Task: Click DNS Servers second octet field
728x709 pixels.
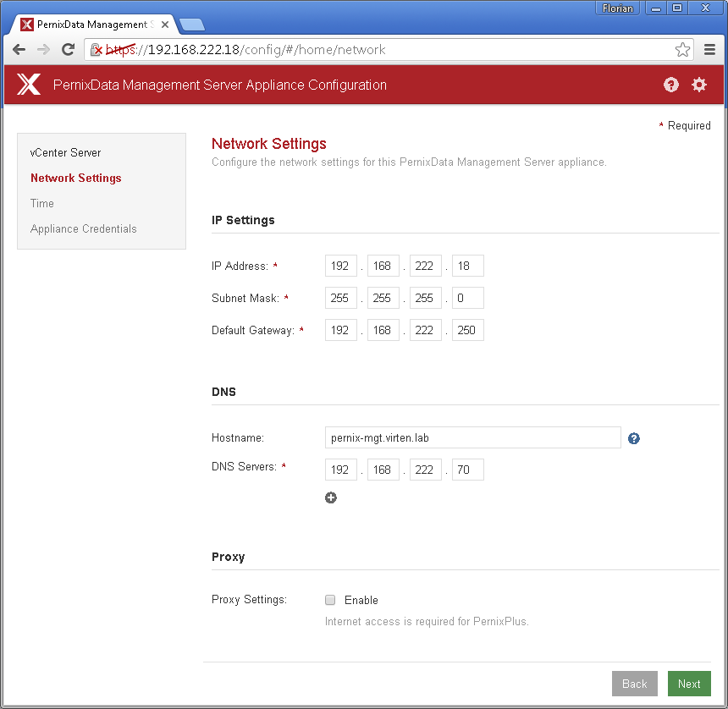Action: [383, 470]
